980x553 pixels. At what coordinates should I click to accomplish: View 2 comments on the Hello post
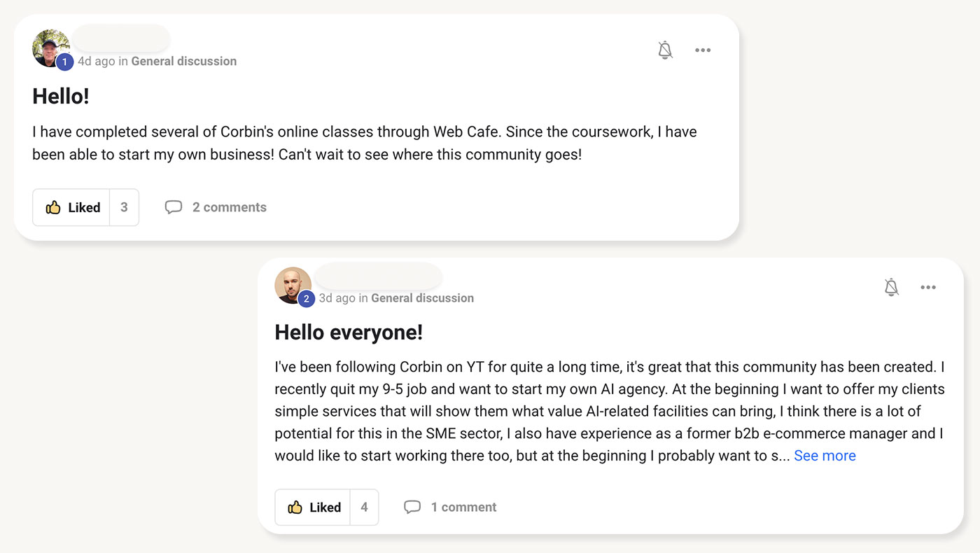[x=230, y=206]
